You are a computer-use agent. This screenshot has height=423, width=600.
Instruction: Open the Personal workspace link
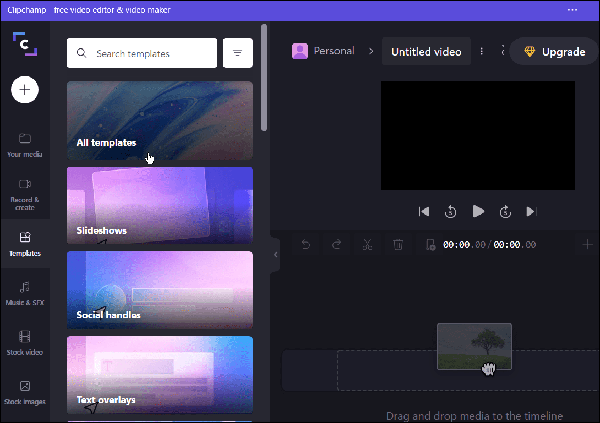tap(334, 51)
